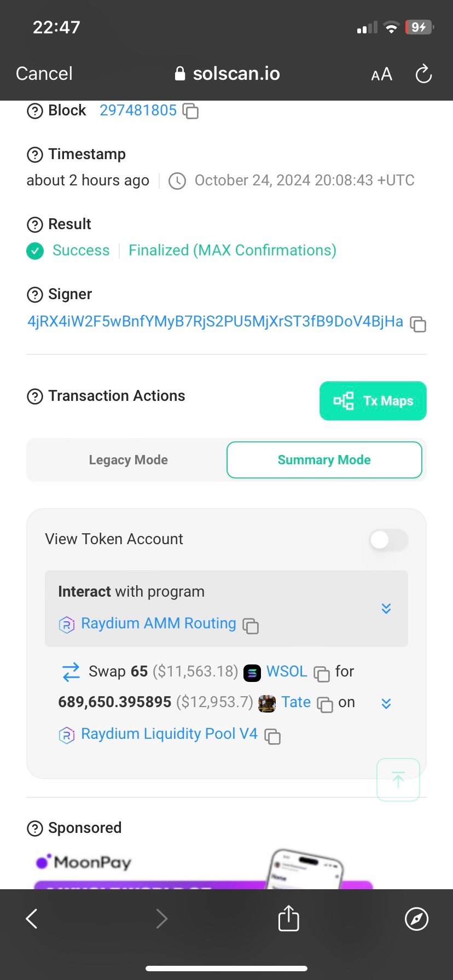The width and height of the screenshot is (453, 980).
Task: Copy the WSOL token address
Action: (x=322, y=673)
